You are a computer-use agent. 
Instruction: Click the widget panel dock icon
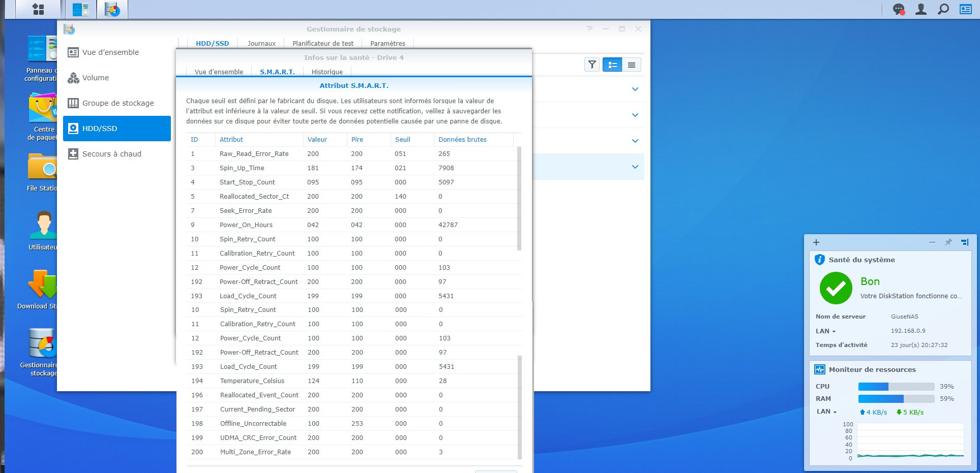point(965,242)
